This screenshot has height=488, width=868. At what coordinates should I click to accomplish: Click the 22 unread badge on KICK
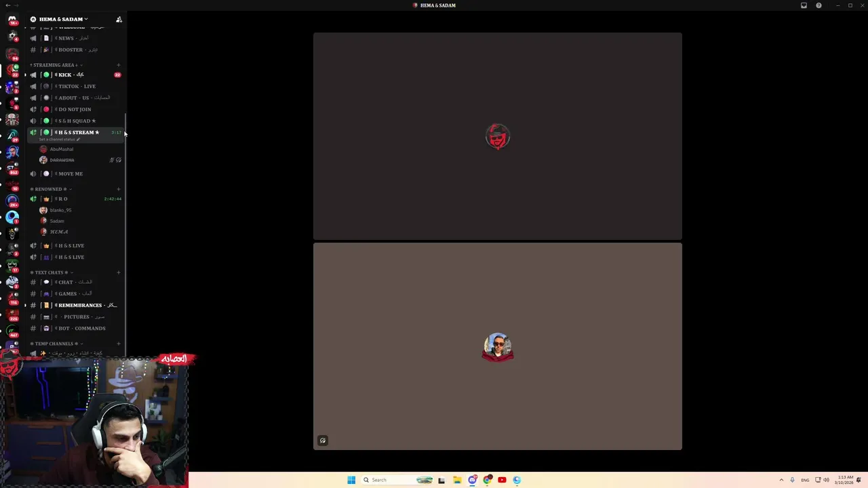(117, 75)
